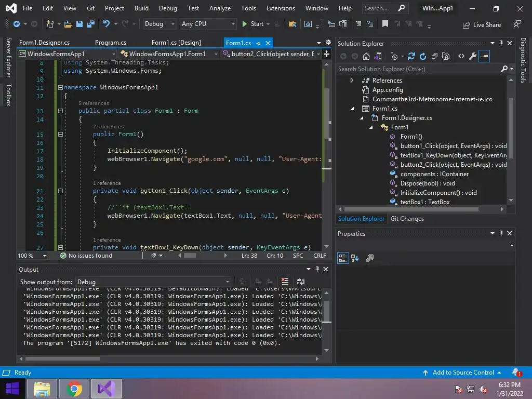Toggle Word Wrap in Output panel
532x399 pixels.
[301, 282]
